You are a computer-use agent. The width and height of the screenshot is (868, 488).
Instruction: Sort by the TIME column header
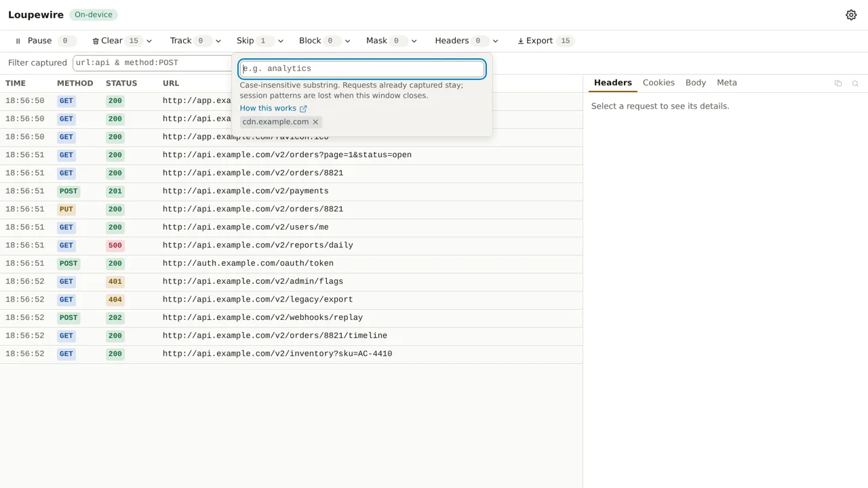16,83
